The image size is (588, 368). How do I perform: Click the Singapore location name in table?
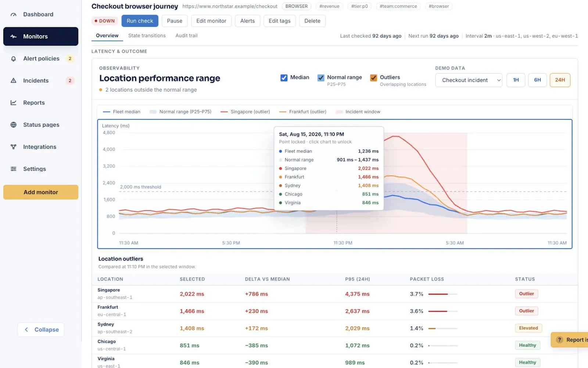coord(109,290)
